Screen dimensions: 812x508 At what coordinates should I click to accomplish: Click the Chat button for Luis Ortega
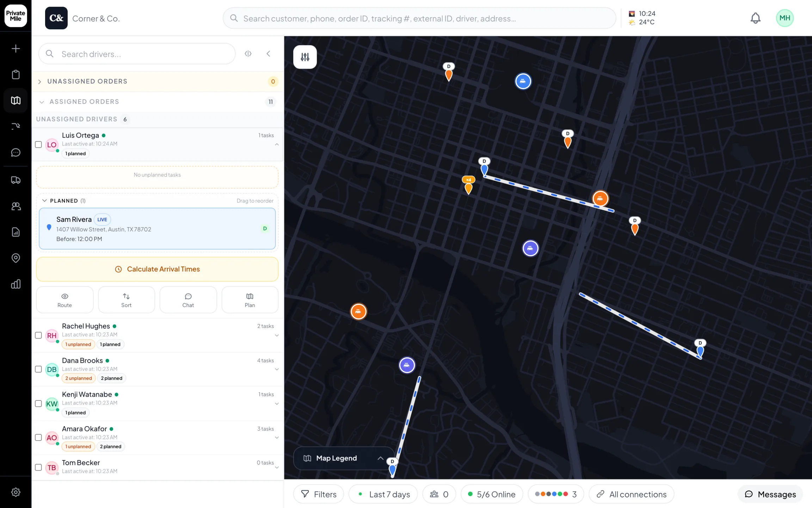188,300
